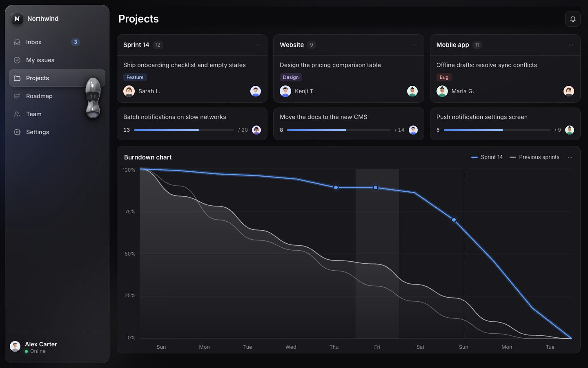Click Inbox unread badge showing 3
This screenshot has width=588, height=368.
tap(76, 42)
